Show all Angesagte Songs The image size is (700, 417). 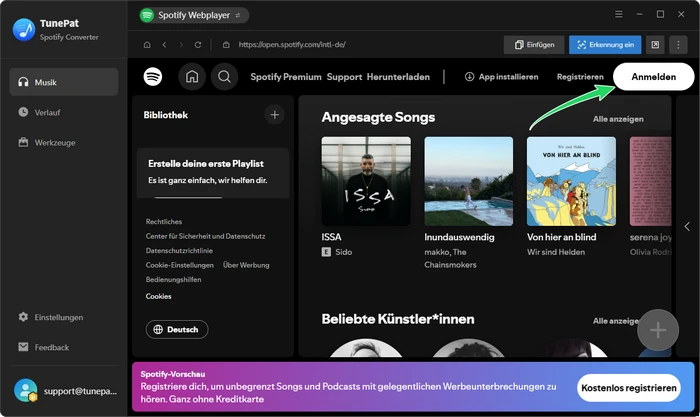618,119
